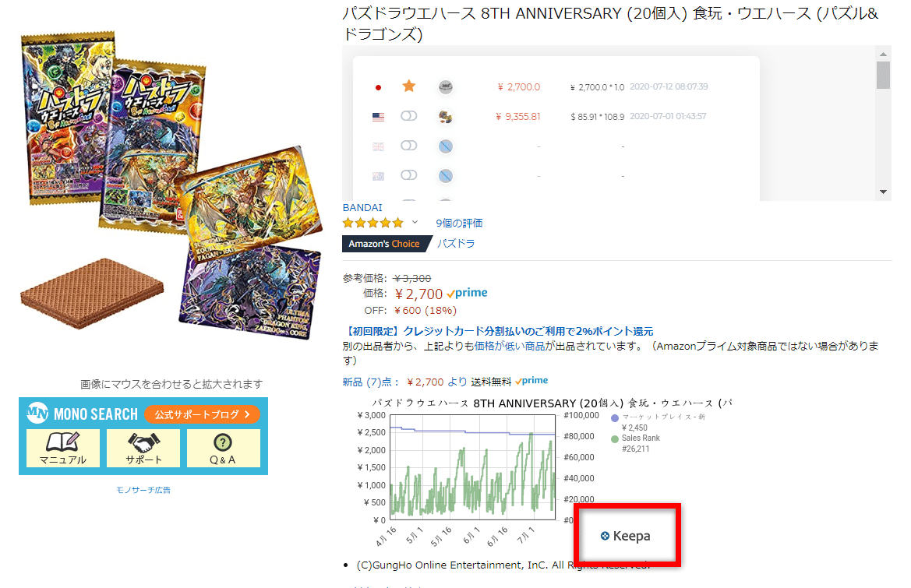Toggle the switch in the US row

[x=409, y=116]
